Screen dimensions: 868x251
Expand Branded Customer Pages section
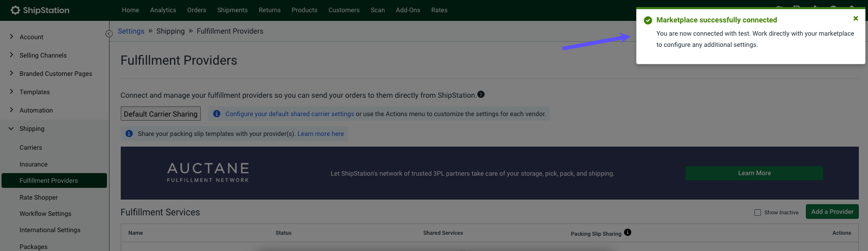click(11, 73)
